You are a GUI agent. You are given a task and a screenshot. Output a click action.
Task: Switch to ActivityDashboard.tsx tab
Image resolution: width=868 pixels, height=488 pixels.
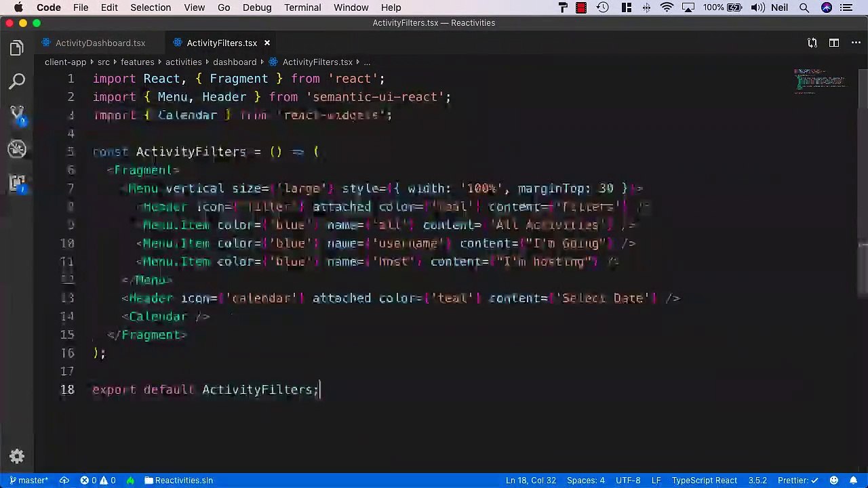click(x=100, y=43)
